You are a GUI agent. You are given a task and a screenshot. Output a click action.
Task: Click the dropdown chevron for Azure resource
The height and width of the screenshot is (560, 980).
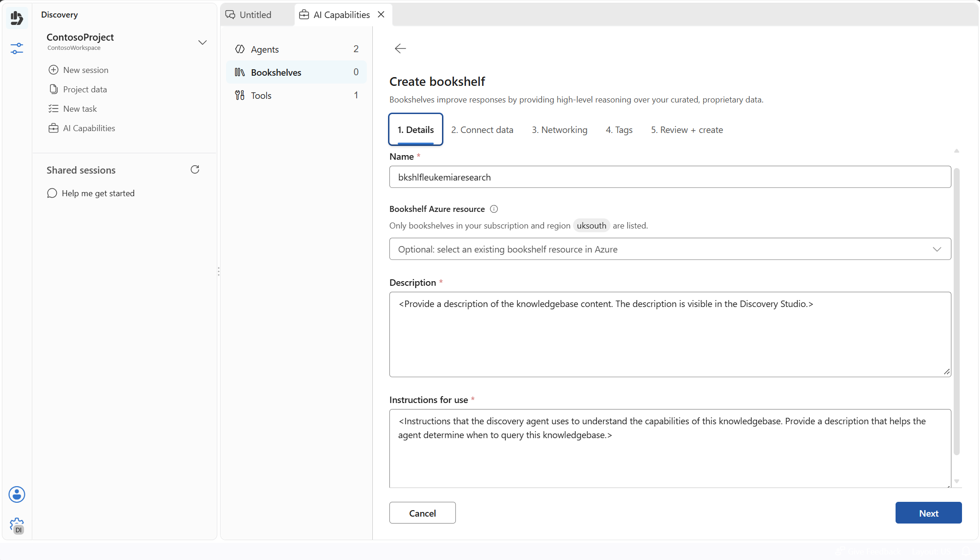[937, 249]
